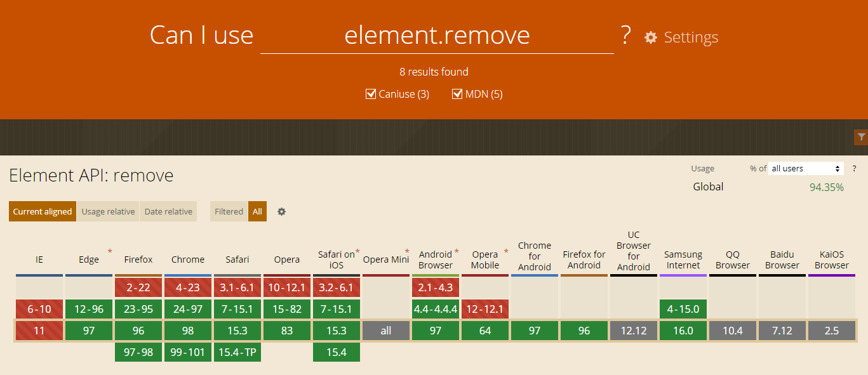
Task: Click Opera Mini 'all' cell
Action: [x=386, y=331]
